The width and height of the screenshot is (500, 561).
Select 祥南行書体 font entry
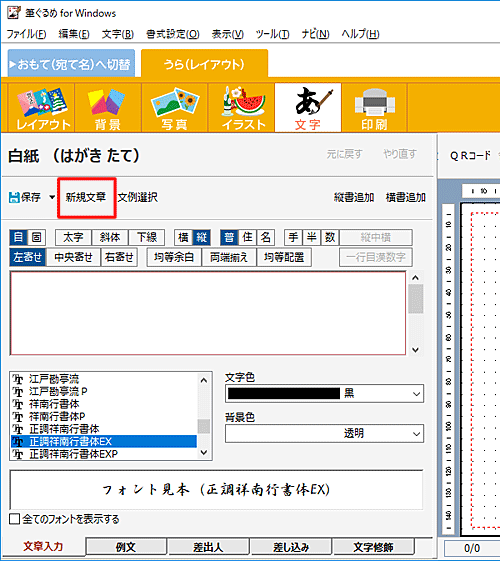[x=104, y=404]
